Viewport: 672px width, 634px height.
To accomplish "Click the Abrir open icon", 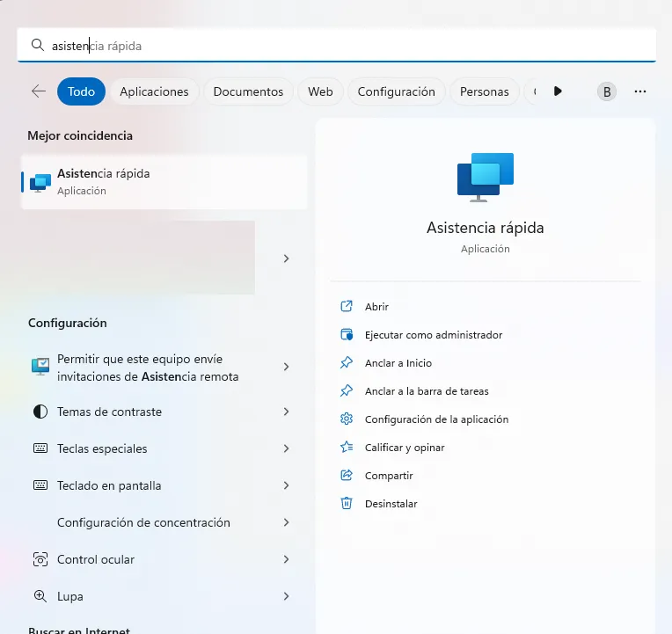I will 347,307.
